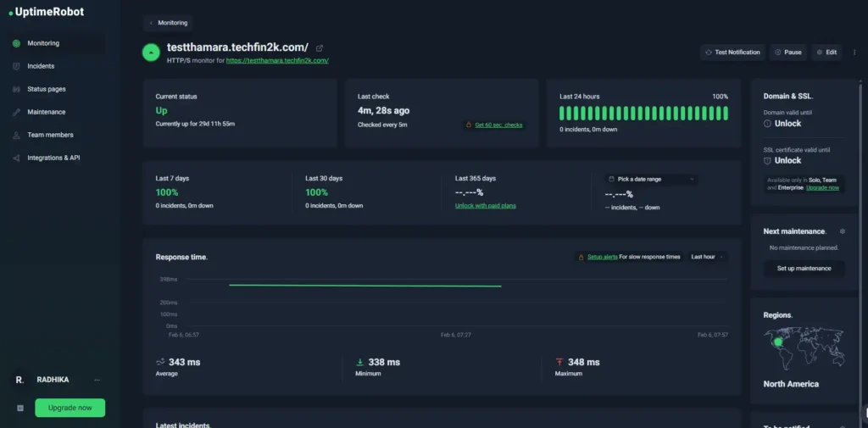Click the UptimeRobot logo

[47, 12]
